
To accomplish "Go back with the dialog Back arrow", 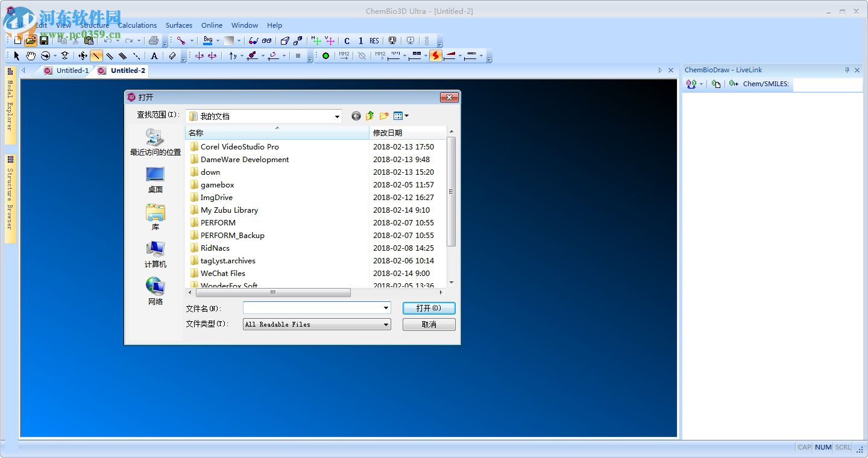I will pyautogui.click(x=356, y=116).
